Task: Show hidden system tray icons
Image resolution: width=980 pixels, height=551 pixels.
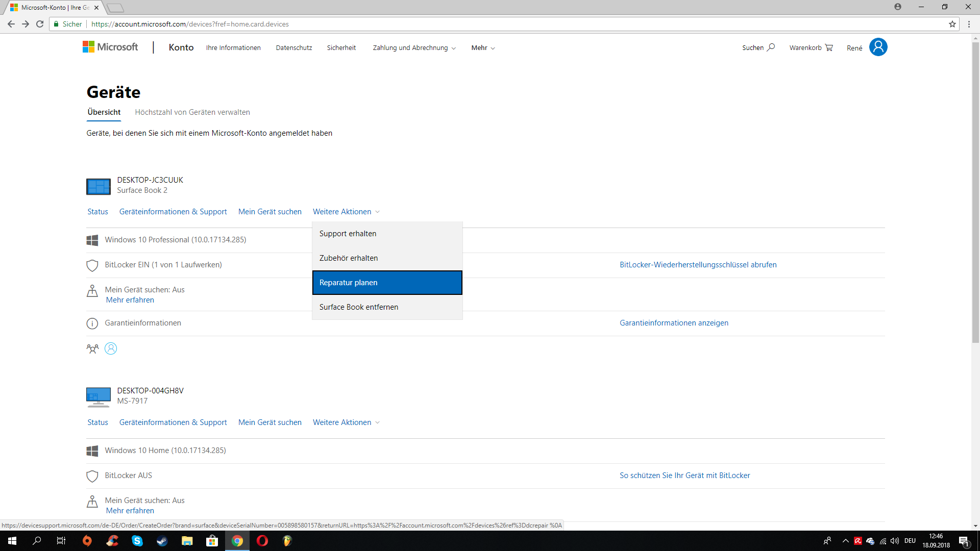Action: [x=846, y=541]
